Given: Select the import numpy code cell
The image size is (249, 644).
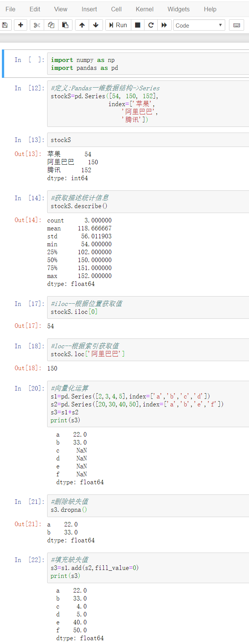Looking at the screenshot, I should click(x=148, y=64).
